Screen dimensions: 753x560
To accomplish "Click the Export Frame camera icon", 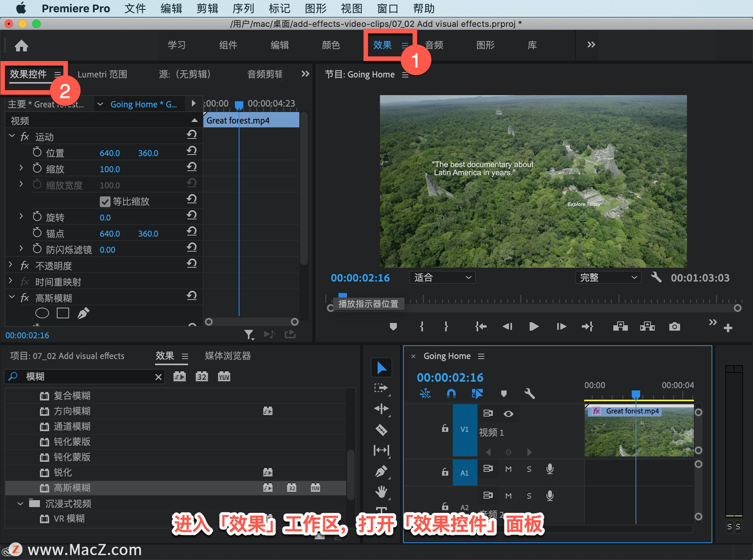I will (x=674, y=326).
